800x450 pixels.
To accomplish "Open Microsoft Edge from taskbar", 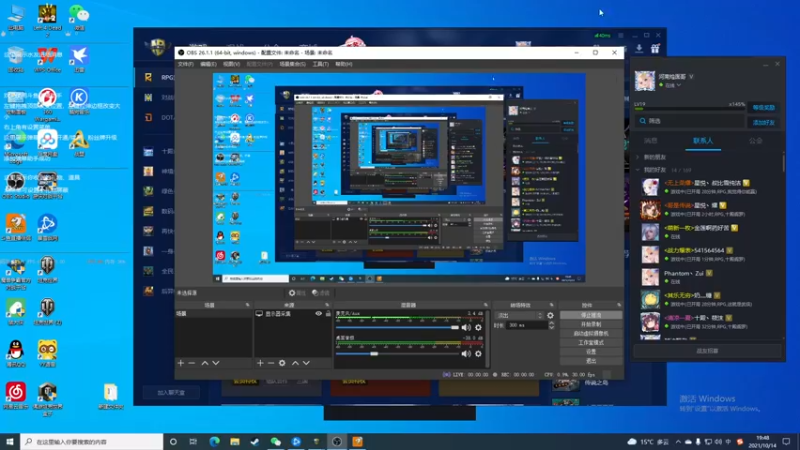I will tap(214, 441).
